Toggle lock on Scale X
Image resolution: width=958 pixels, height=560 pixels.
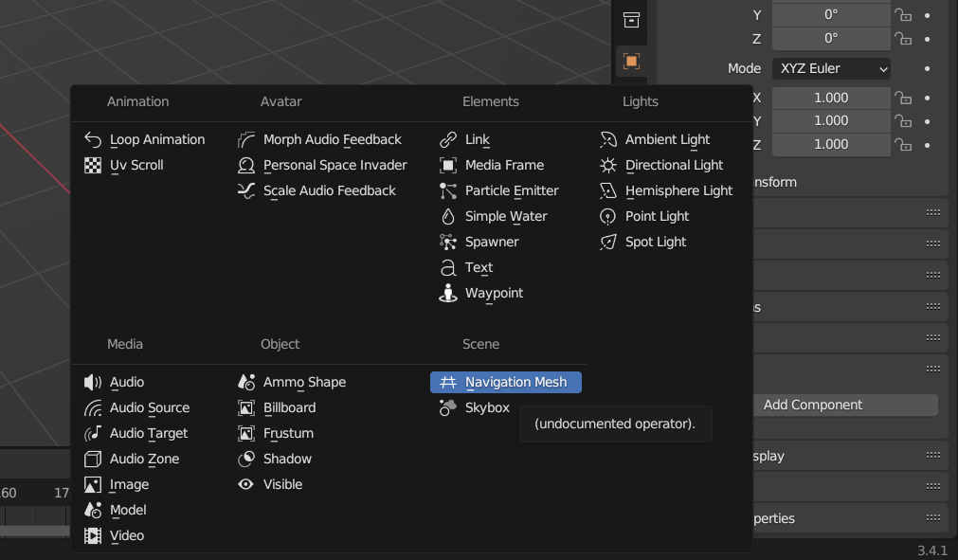pos(904,98)
